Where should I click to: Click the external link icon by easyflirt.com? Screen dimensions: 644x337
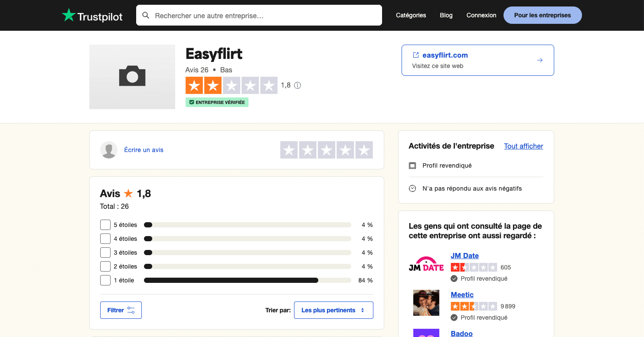[x=416, y=55]
